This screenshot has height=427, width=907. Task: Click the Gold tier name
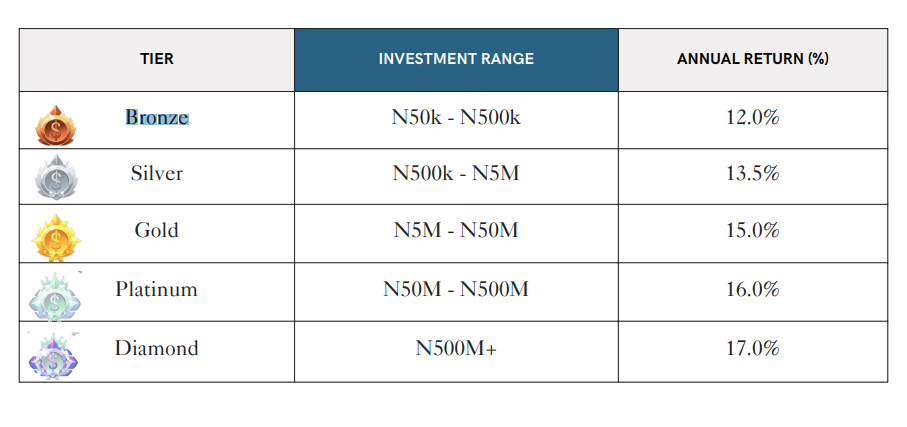(157, 231)
